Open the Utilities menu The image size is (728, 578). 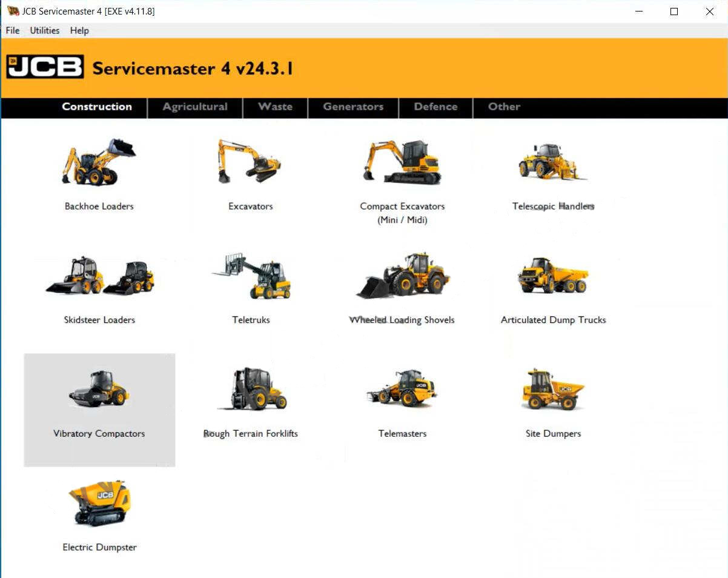(x=45, y=30)
